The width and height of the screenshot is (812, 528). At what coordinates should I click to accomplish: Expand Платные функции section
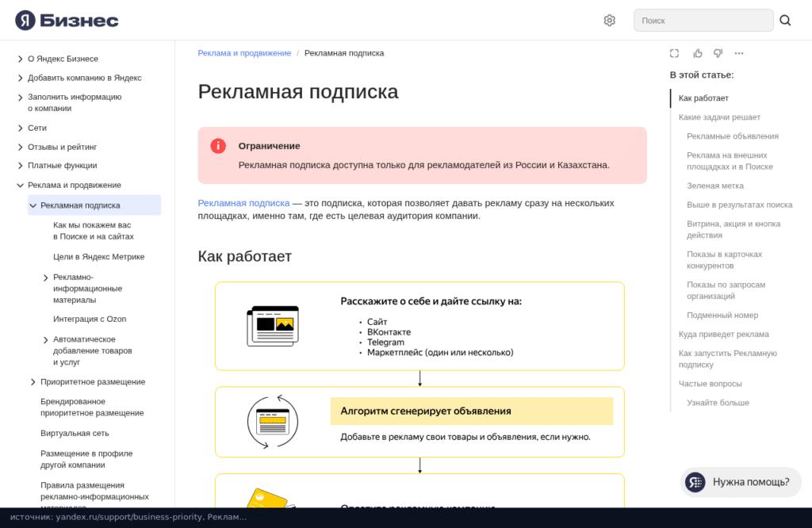point(20,166)
